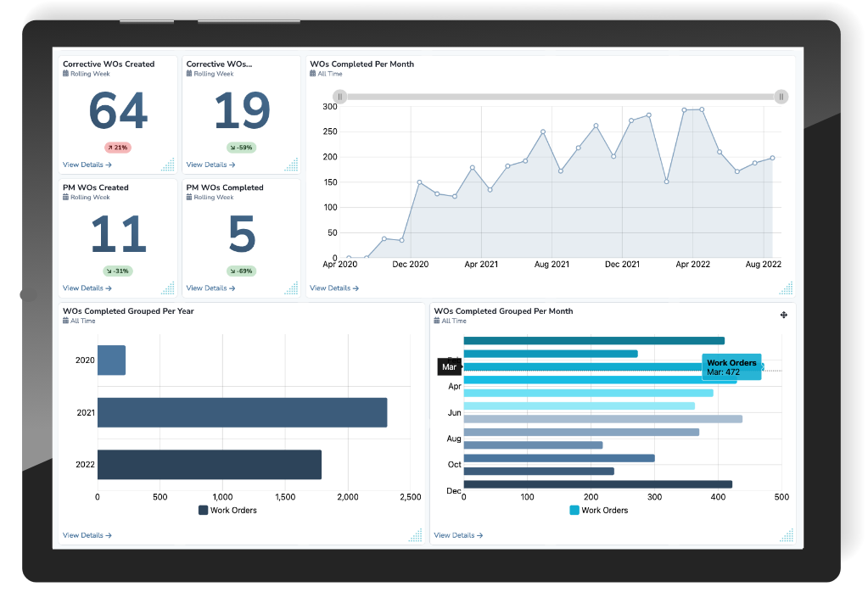This screenshot has height=598, width=868.
Task: Click calendar icon beside Rolling Week on PM WOs Completed
Action: (189, 197)
